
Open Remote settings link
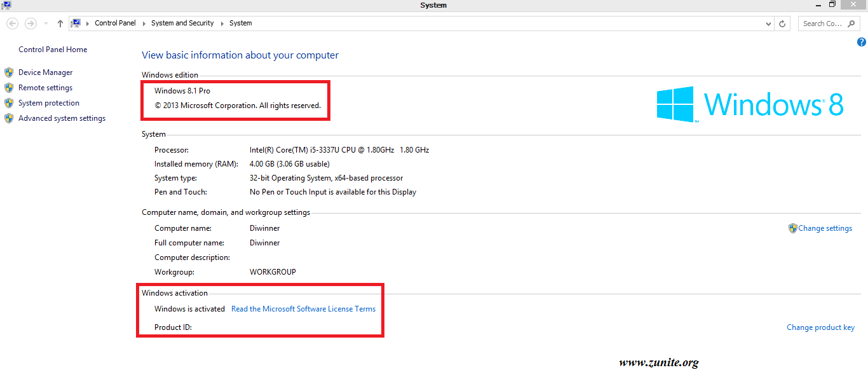(x=45, y=88)
